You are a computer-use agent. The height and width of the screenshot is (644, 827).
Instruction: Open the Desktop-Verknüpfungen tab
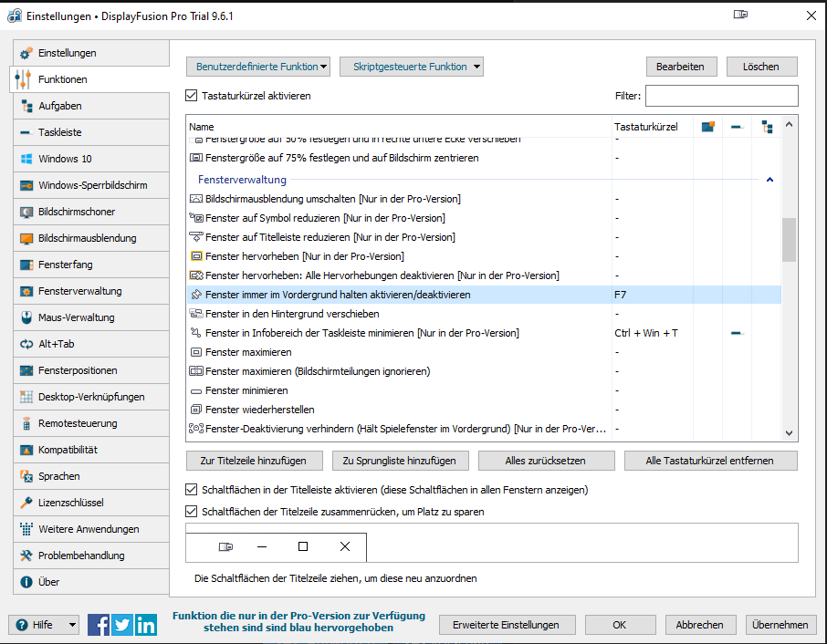(90, 397)
